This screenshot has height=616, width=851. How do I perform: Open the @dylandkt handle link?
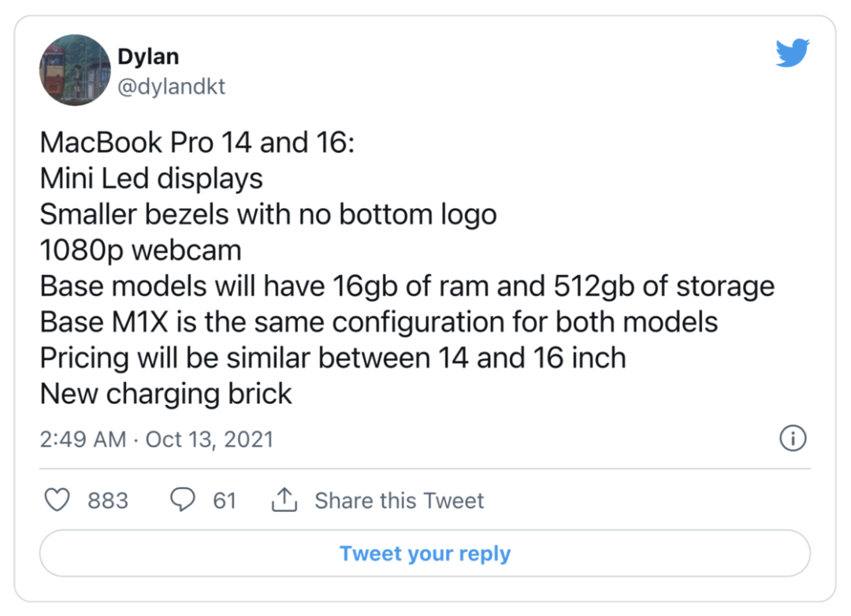(171, 86)
